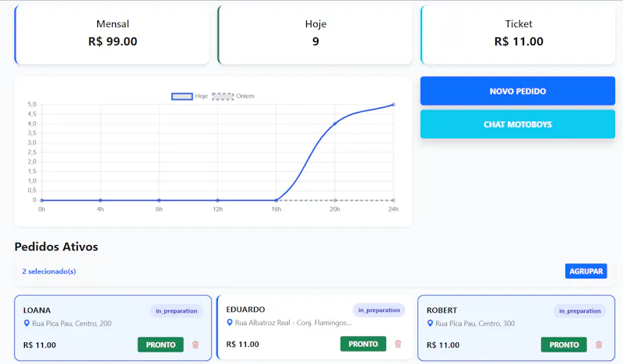Click the 'Pedidos Ativos' heading
623x364 pixels.
tap(56, 247)
